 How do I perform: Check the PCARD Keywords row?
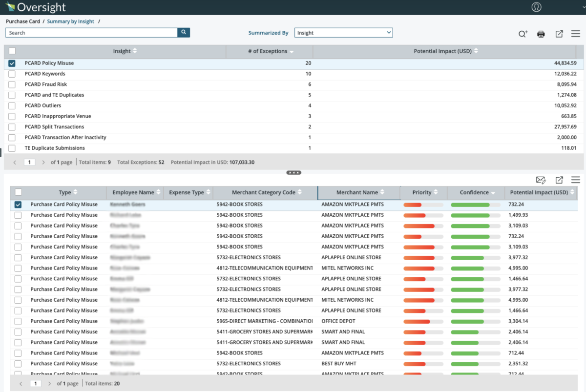coord(12,74)
